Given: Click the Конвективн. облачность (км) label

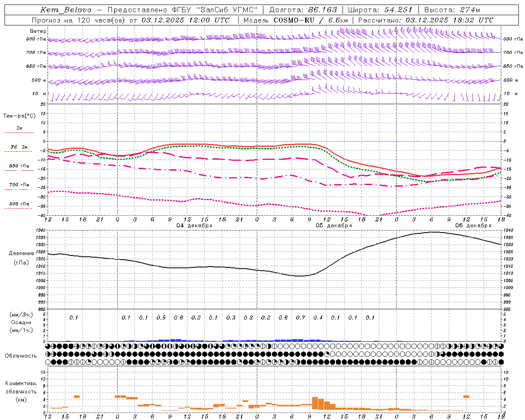Looking at the screenshot, I should [x=21, y=391].
